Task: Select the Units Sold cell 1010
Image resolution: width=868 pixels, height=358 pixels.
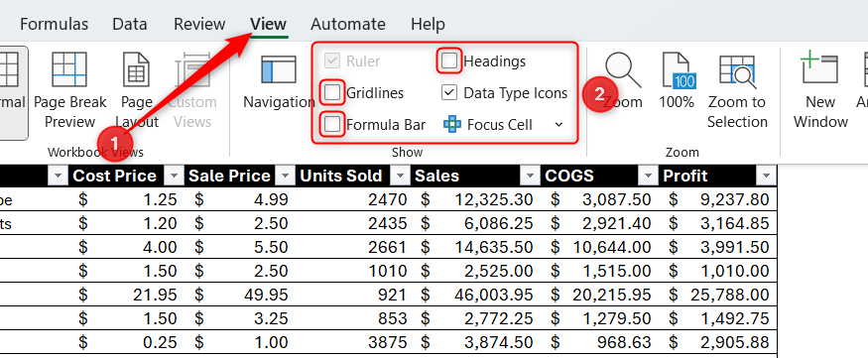Action: (x=352, y=271)
